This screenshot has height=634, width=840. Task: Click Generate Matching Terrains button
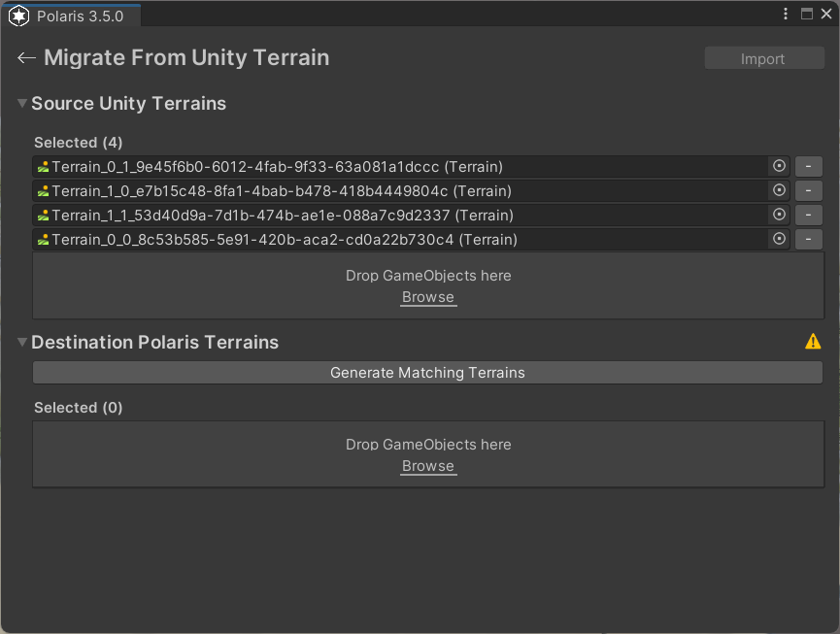coord(427,373)
